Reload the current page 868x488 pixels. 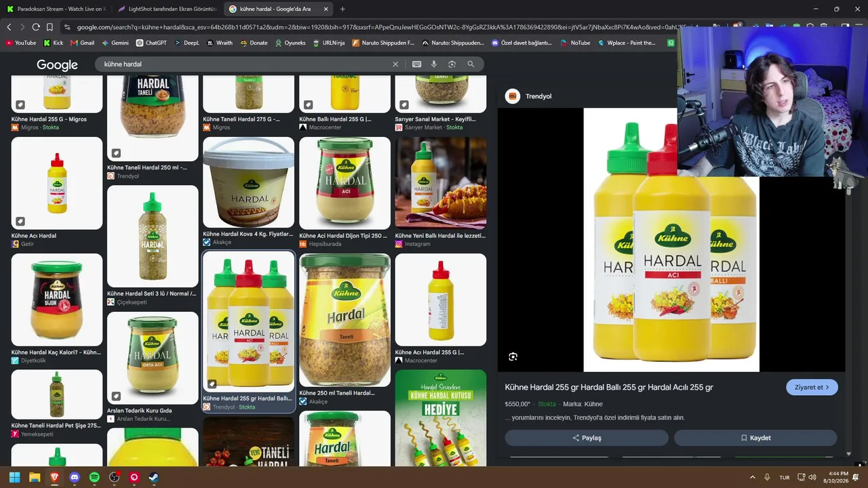click(36, 27)
